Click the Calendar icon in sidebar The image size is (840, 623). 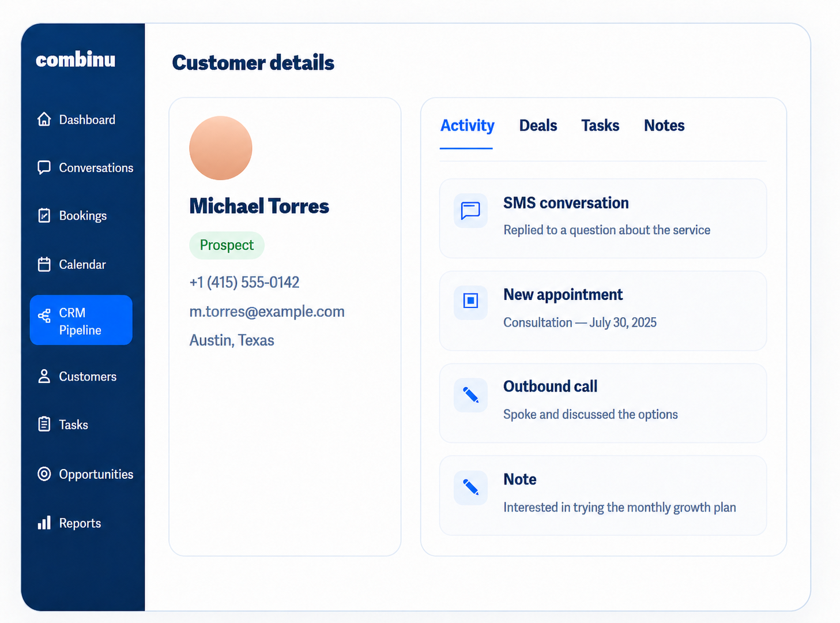point(44,264)
